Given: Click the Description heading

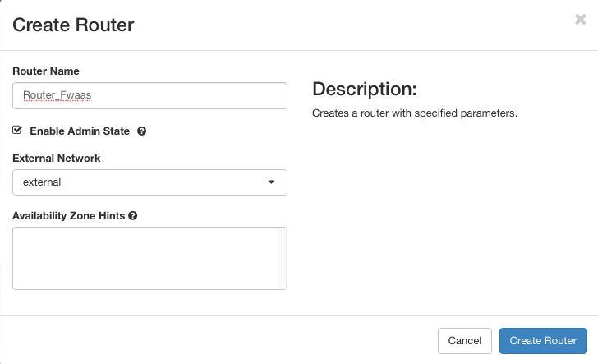Looking at the screenshot, I should coord(365,89).
